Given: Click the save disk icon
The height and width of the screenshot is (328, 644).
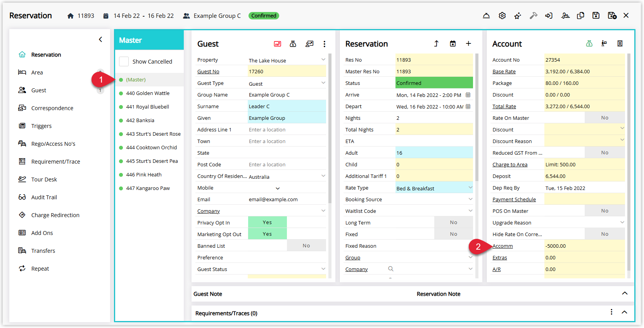Looking at the screenshot, I should [596, 16].
